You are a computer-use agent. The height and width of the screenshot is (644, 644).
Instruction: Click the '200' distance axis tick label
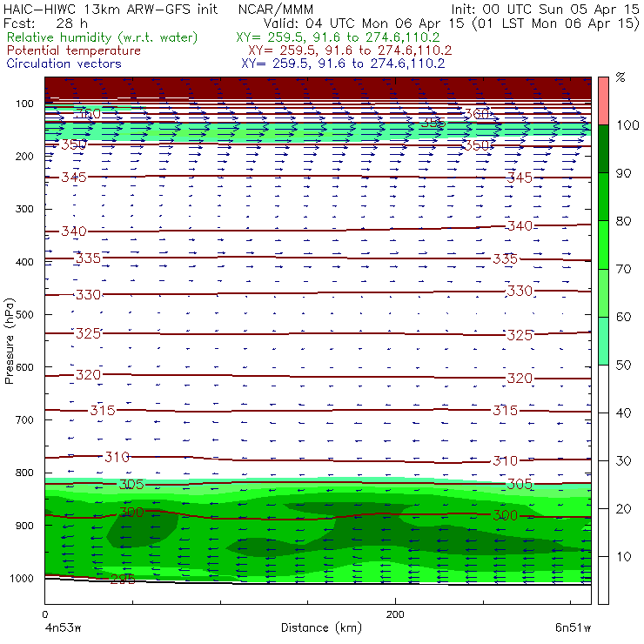pos(395,614)
